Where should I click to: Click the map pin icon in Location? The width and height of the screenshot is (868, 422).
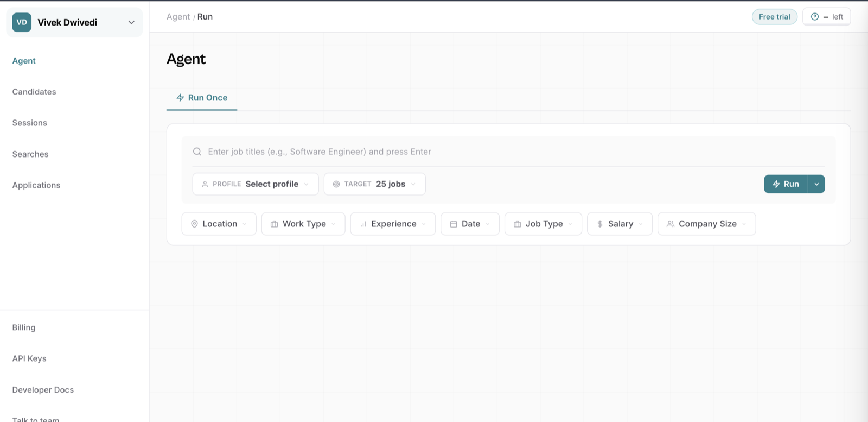click(194, 224)
